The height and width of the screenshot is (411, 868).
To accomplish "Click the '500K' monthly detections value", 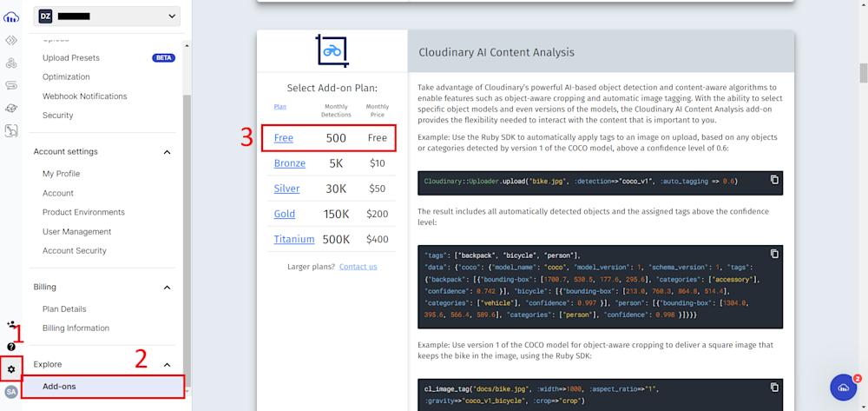I will coord(336,239).
